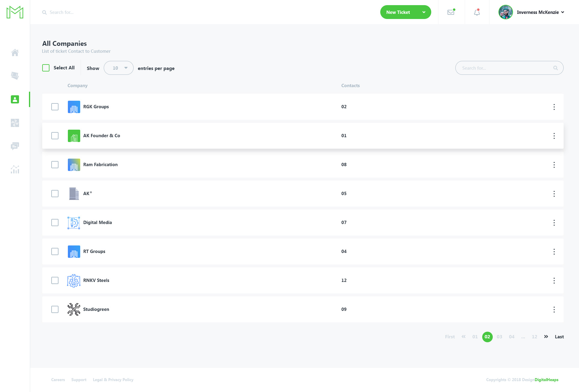Open the entries per page dropdown

119,68
